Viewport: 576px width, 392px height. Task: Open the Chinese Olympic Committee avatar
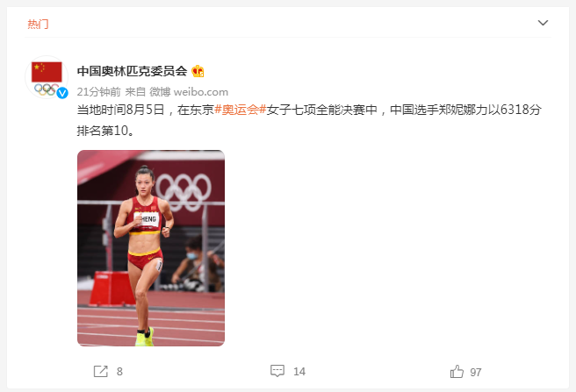pyautogui.click(x=47, y=77)
